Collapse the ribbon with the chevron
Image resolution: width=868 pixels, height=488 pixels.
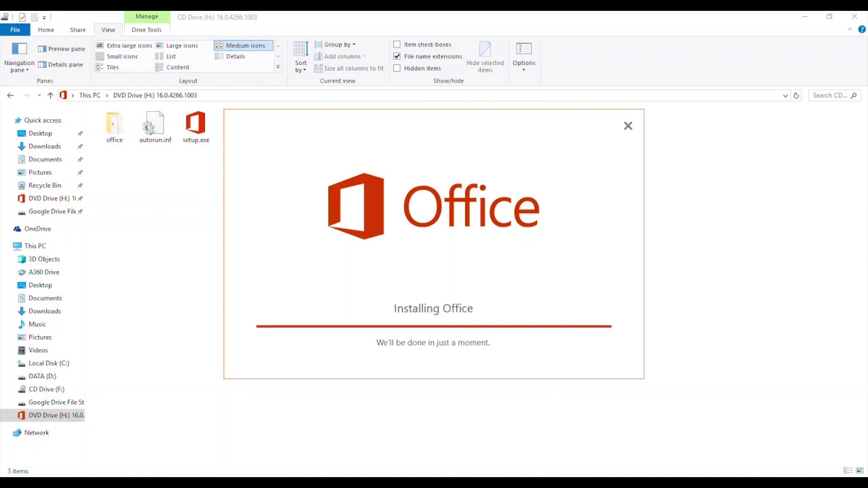[x=850, y=30]
